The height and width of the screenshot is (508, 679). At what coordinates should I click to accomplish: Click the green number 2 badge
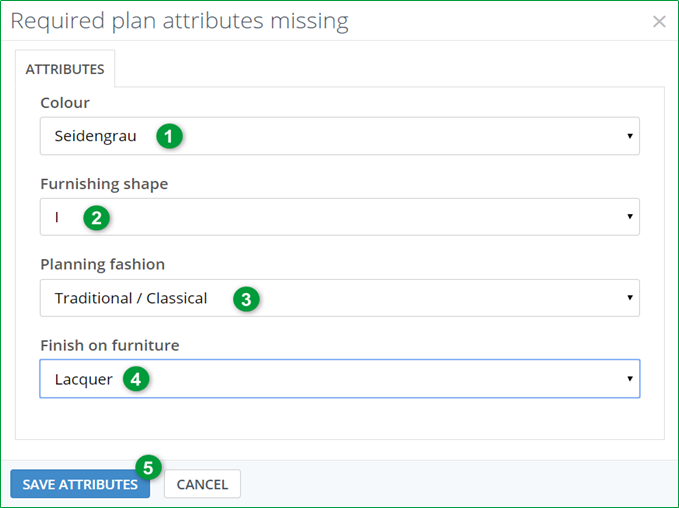96,217
